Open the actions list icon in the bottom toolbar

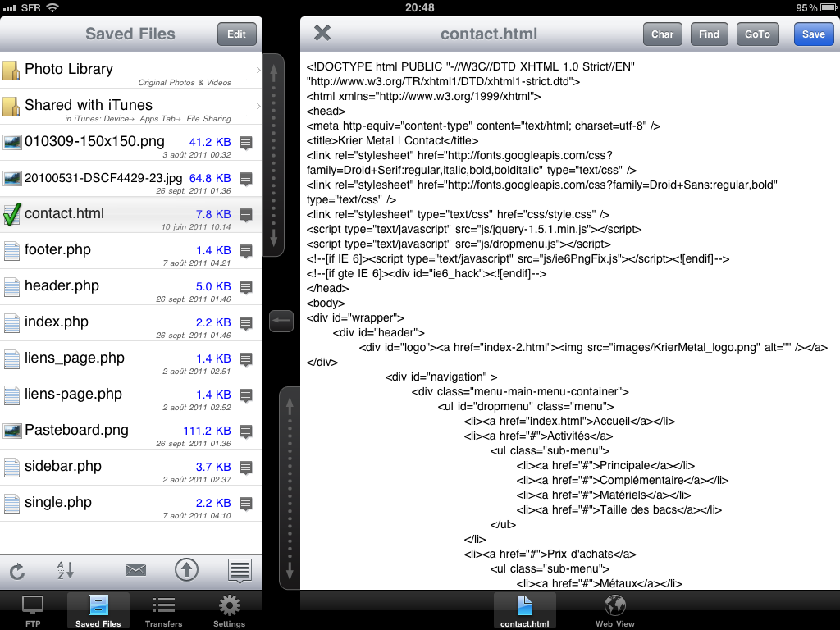pos(240,570)
